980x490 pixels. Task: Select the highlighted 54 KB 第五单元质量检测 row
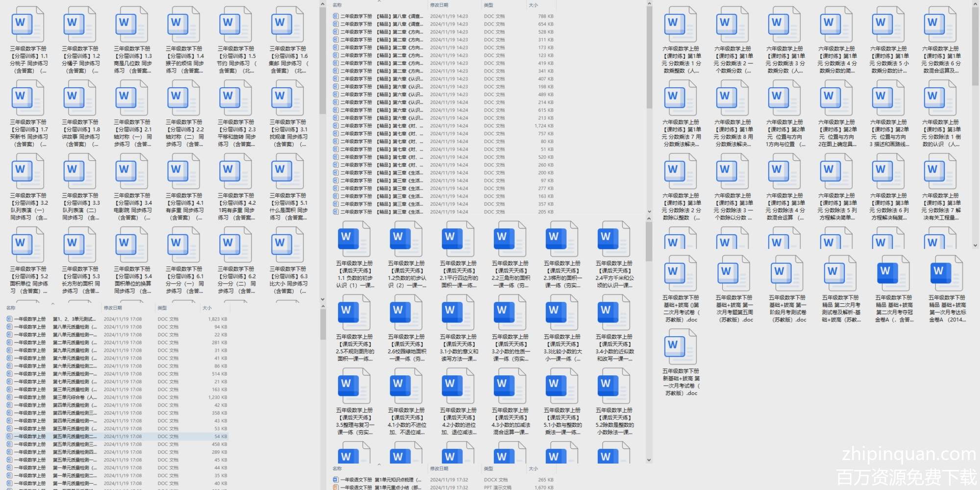[x=74, y=437]
